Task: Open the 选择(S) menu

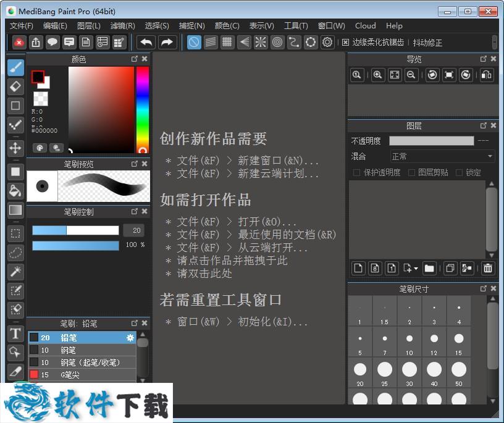Action: [x=156, y=26]
